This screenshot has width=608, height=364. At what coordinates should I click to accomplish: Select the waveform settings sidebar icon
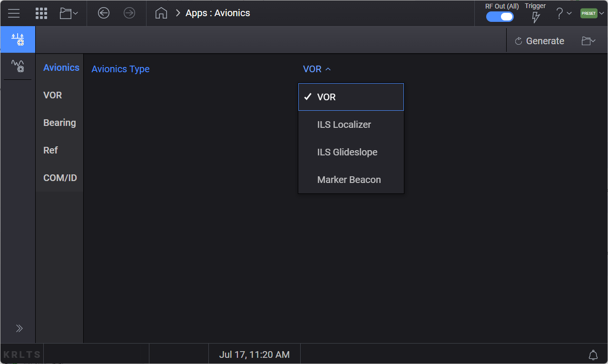coord(18,66)
